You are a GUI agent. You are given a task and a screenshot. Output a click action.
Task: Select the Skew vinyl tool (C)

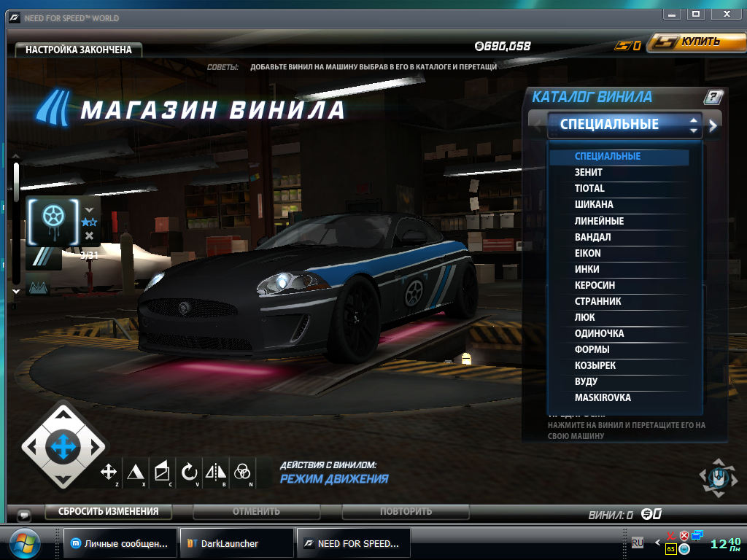pos(162,472)
